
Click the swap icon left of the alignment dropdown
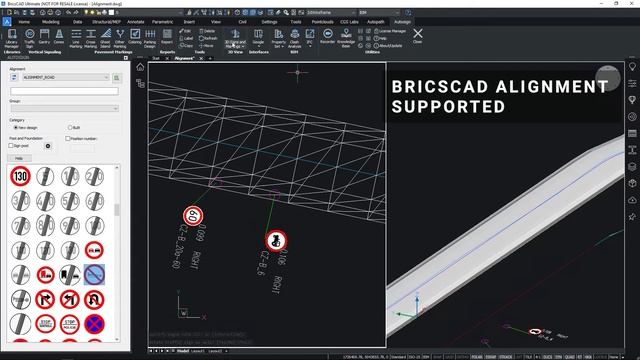tap(14, 77)
